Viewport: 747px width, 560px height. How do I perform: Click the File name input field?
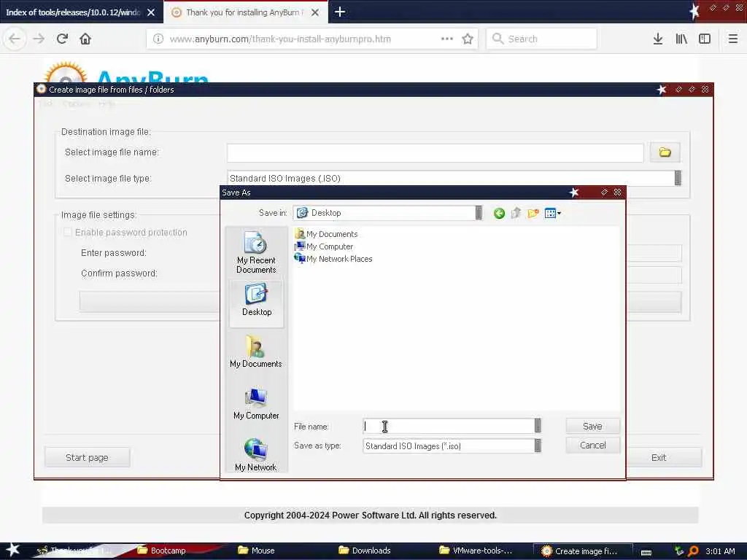(449, 426)
